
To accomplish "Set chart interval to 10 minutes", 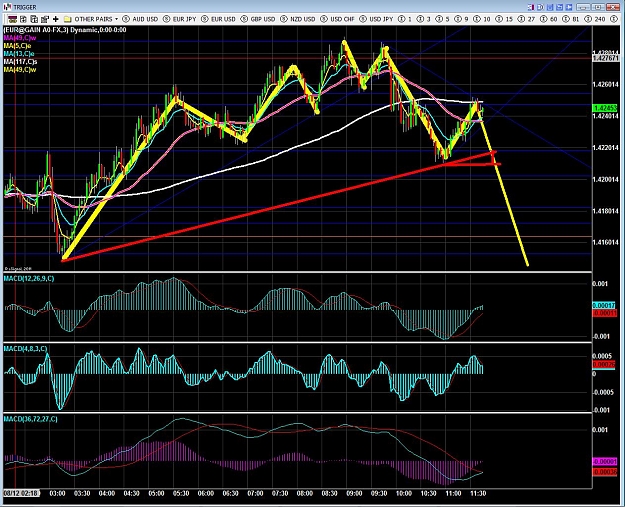I will point(482,19).
